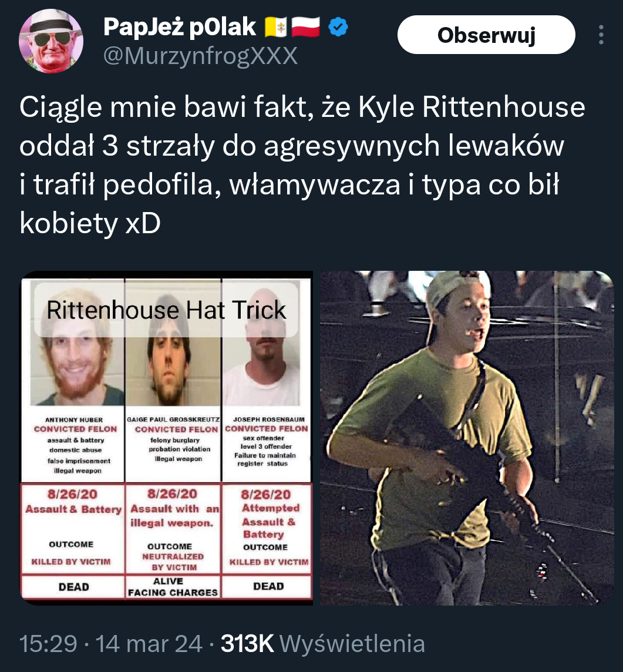Screen dimensions: 623x672
Task: Click the Polish flag emoji in name
Action: tap(305, 27)
